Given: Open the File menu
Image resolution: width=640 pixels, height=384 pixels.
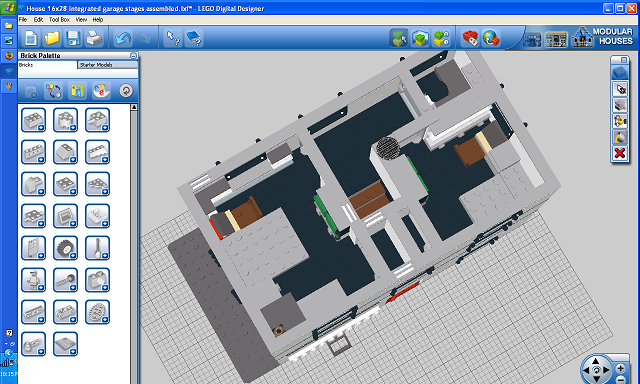Looking at the screenshot, I should 23,20.
